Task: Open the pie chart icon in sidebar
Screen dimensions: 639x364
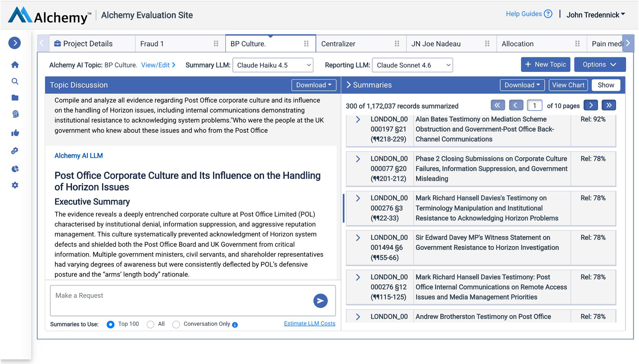Action: click(15, 169)
